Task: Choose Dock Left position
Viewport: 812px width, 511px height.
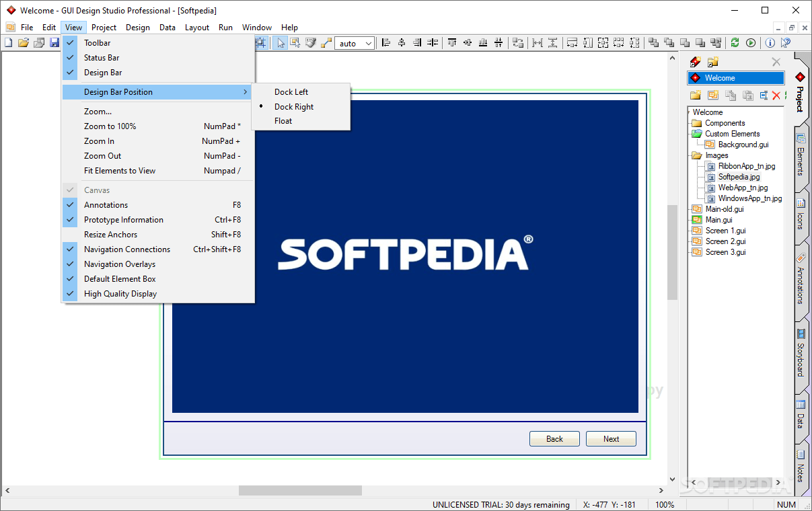Action: coord(301,92)
